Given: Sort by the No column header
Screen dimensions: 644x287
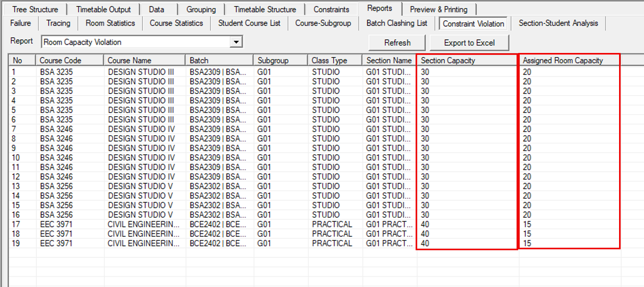Looking at the screenshot, I should click(22, 60).
